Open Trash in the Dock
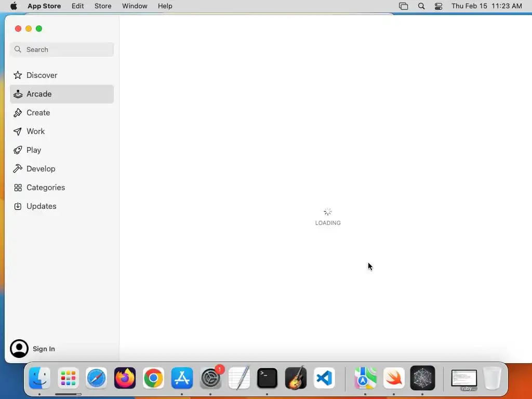The image size is (532, 399). point(492,378)
